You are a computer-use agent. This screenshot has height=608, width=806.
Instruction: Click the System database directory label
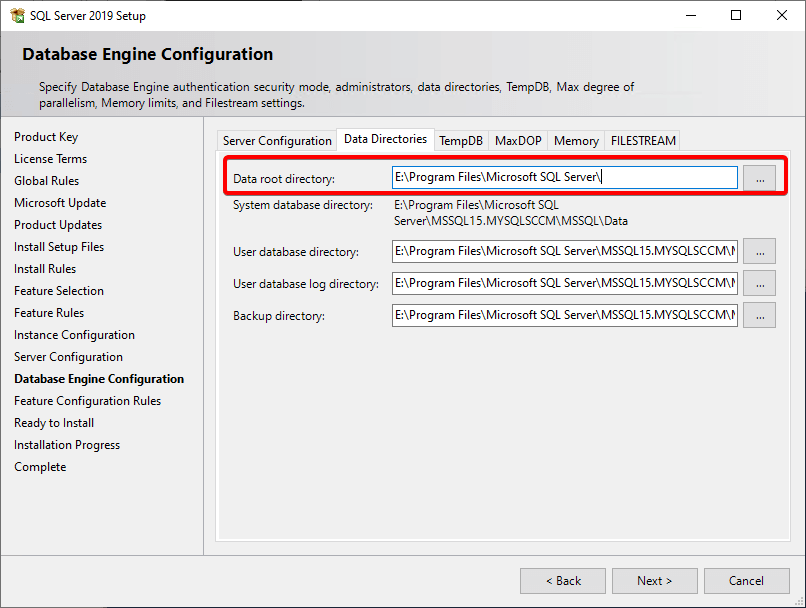pyautogui.click(x=303, y=205)
